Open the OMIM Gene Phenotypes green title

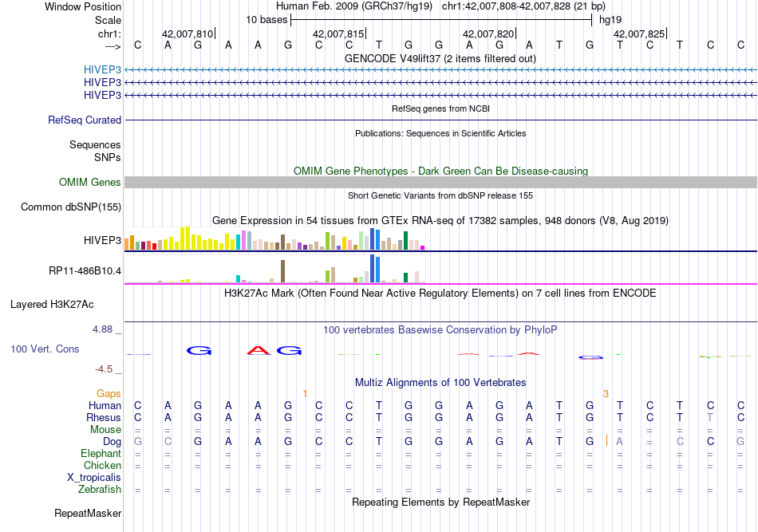pos(440,171)
